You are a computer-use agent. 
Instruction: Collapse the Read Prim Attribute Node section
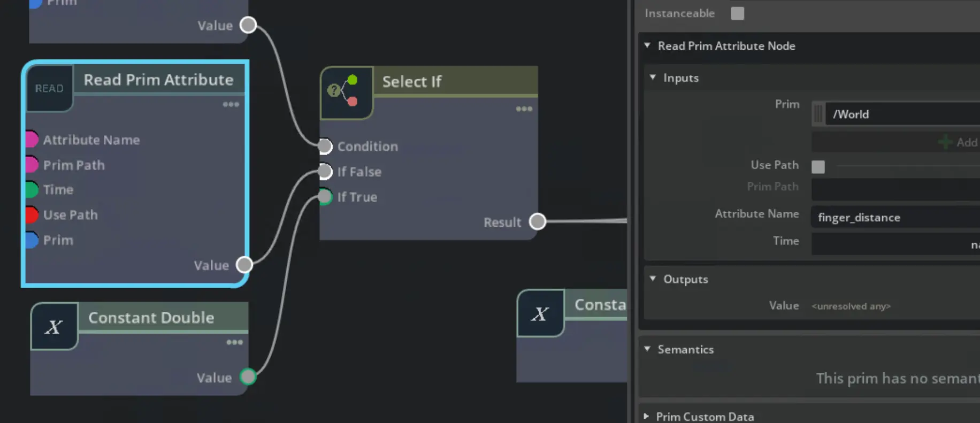click(647, 46)
